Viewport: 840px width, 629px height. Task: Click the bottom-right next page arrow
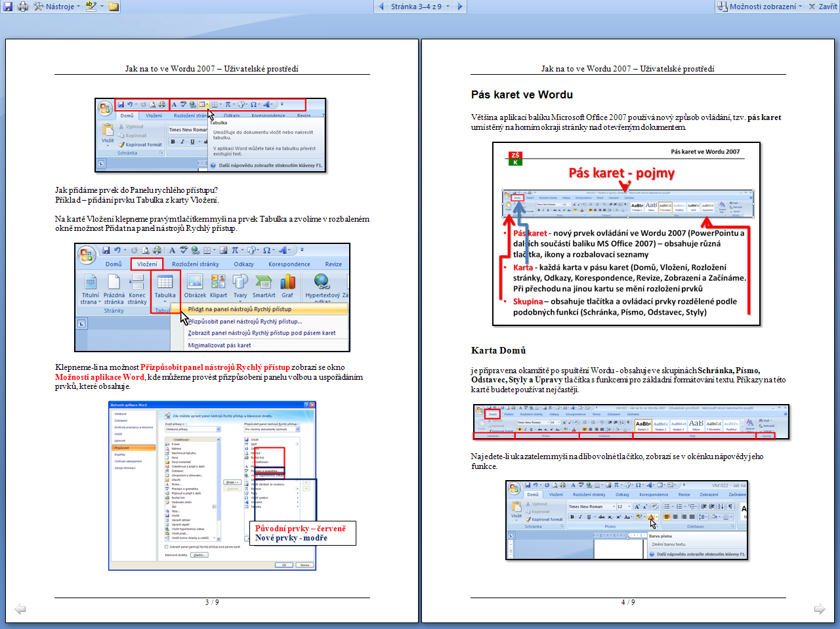pos(820,609)
